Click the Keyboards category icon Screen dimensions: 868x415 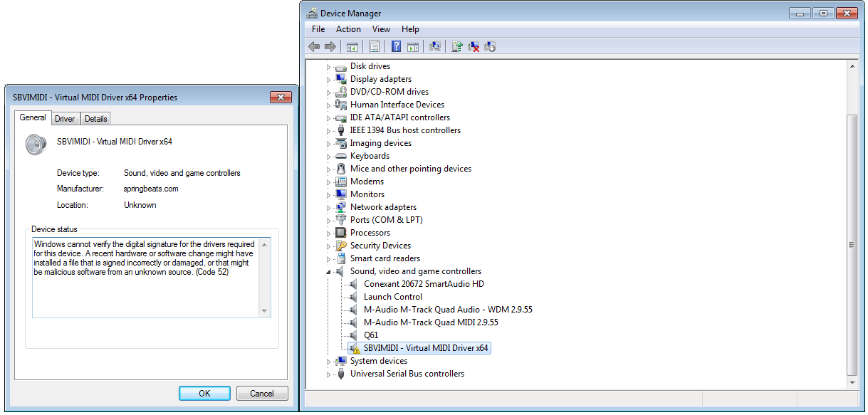pyautogui.click(x=340, y=156)
